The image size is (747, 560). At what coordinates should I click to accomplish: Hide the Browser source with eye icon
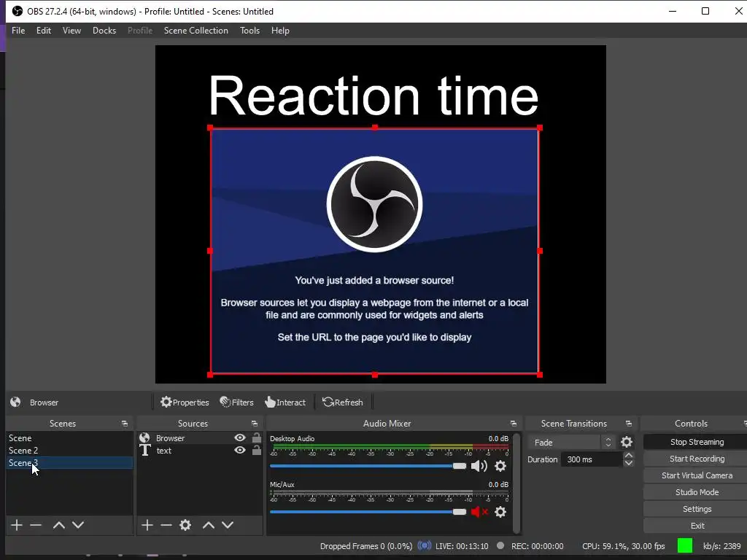[x=240, y=437]
